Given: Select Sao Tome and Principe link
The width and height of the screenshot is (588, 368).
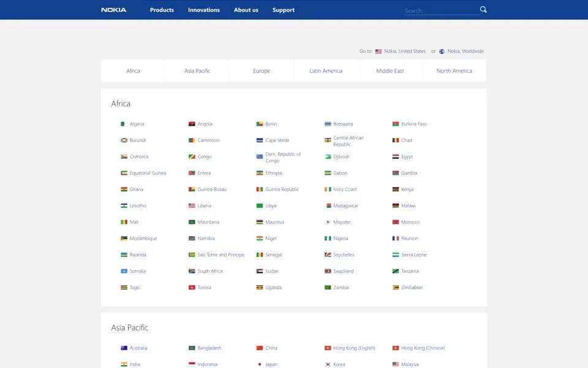Looking at the screenshot, I should (221, 255).
